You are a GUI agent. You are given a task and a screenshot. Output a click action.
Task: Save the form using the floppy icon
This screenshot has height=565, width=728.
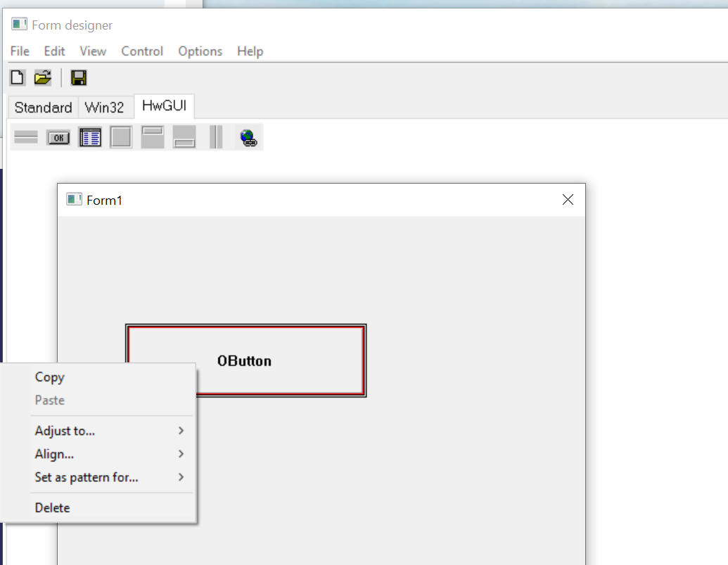pos(79,78)
